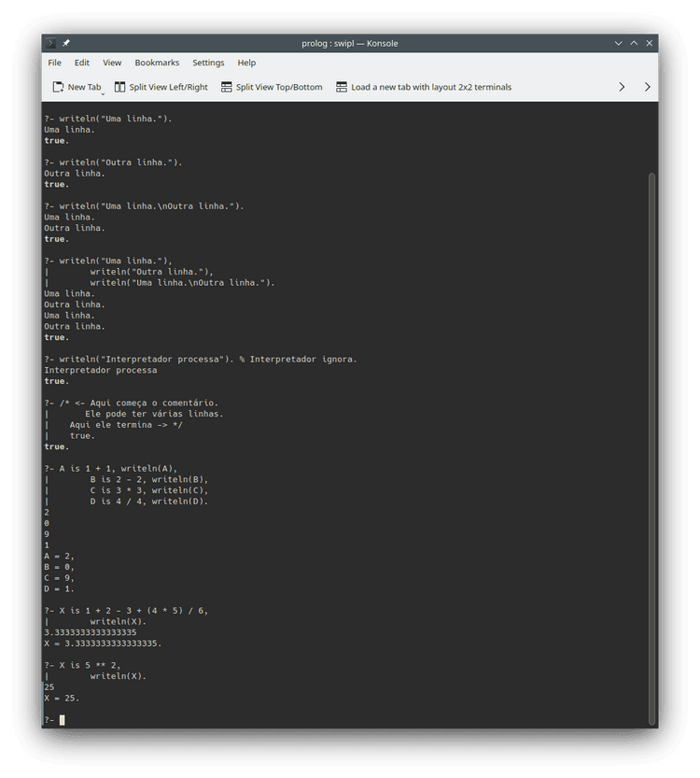Click the Split View Top/Bottom icon
Viewport: 700px width, 778px height.
point(227,87)
